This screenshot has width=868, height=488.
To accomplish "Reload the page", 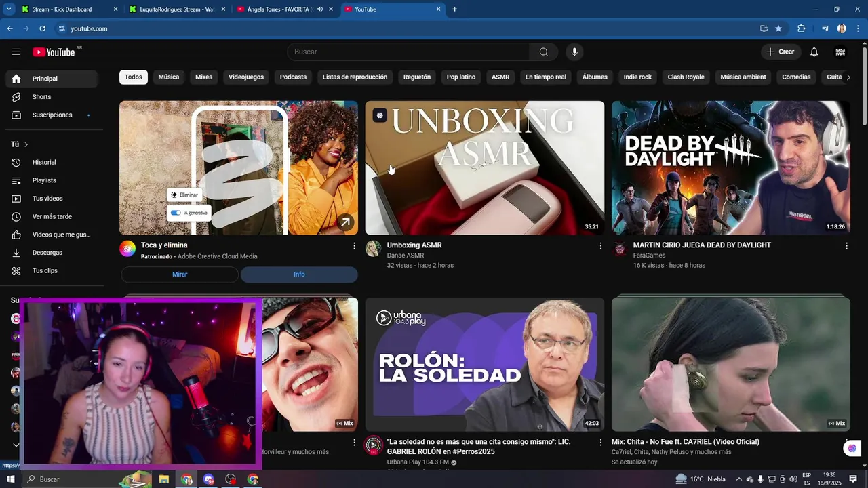I will (42, 28).
